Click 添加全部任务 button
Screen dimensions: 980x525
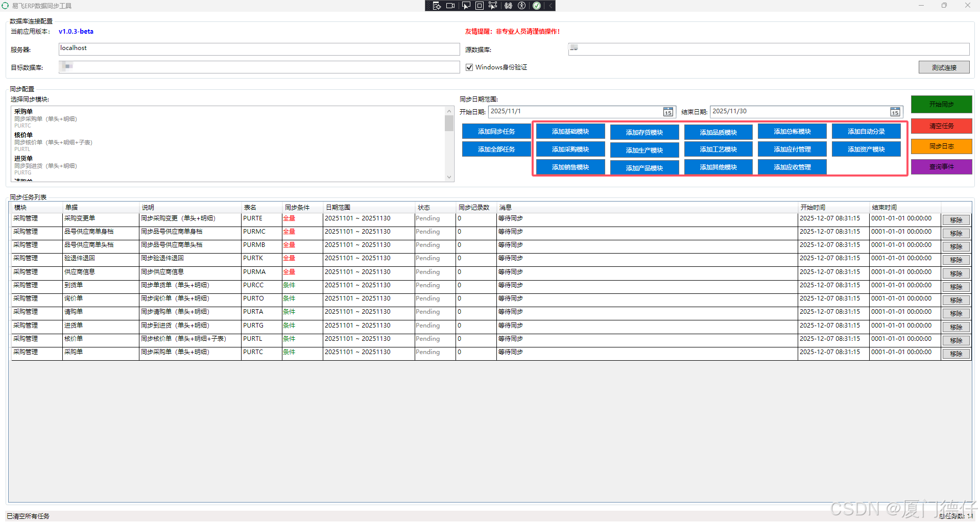[496, 149]
